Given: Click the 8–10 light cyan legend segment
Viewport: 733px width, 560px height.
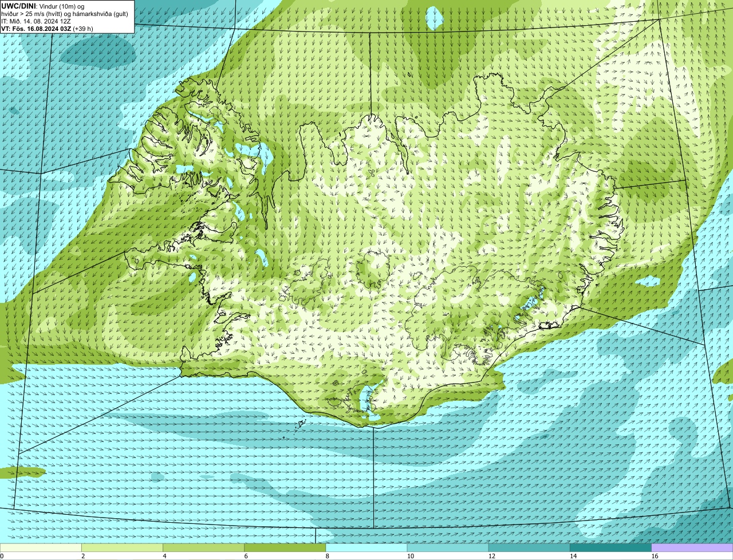Looking at the screenshot, I should (x=366, y=547).
